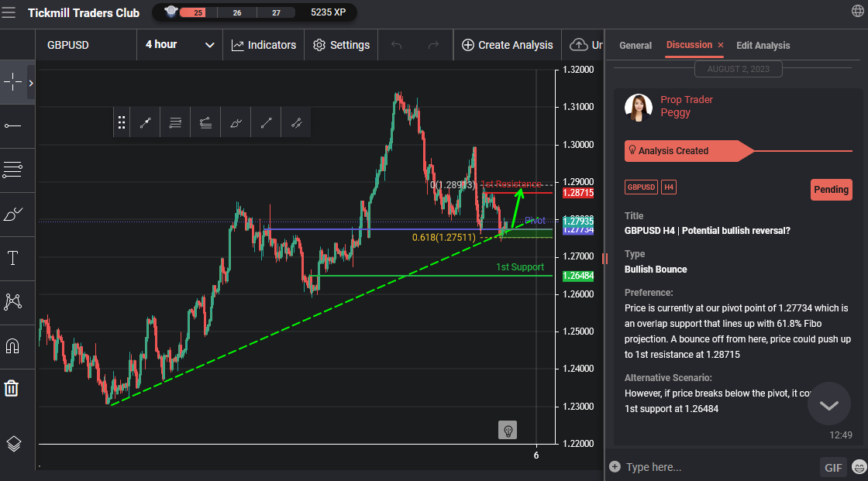Image resolution: width=868 pixels, height=481 pixels.
Task: Click the AUGUST 2, 2023 date chip
Action: [x=738, y=69]
